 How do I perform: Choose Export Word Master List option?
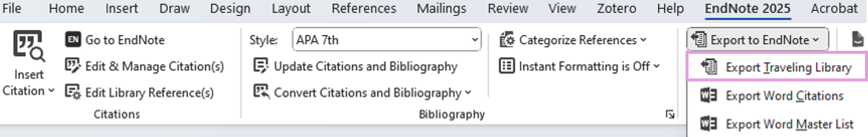click(x=789, y=124)
